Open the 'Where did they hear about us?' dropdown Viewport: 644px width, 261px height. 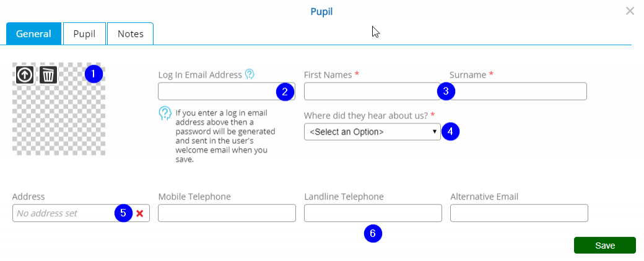point(372,132)
